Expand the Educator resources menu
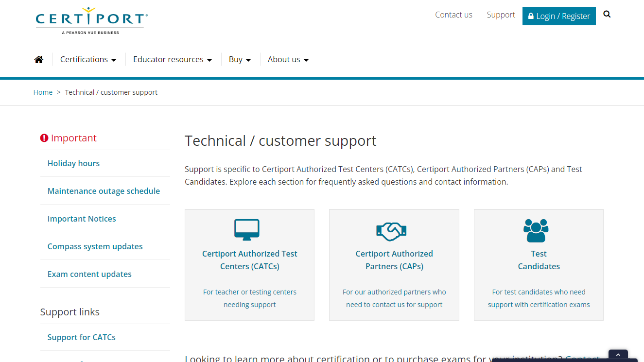 tap(173, 59)
